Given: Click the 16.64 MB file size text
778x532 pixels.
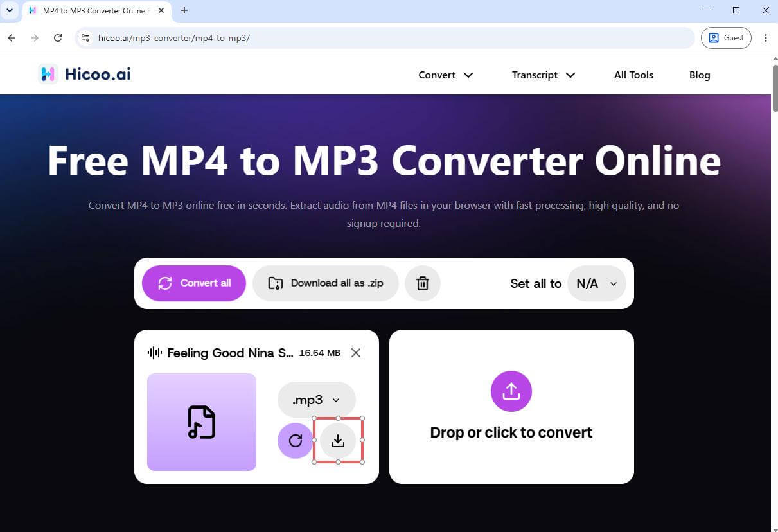Looking at the screenshot, I should pyautogui.click(x=320, y=353).
